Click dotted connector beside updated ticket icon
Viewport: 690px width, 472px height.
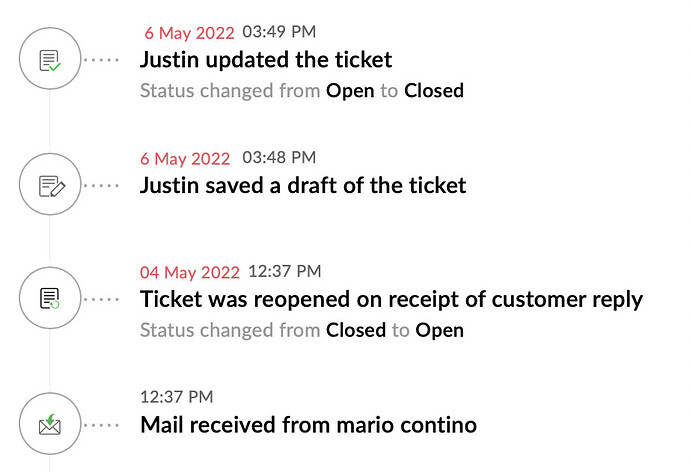(101, 60)
